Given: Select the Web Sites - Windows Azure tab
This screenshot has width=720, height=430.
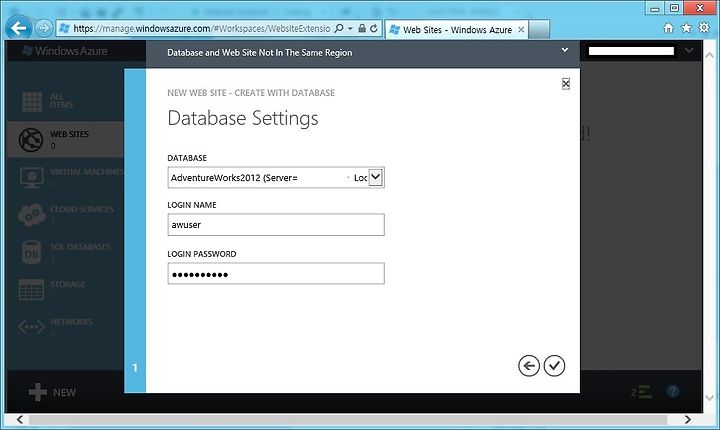Looking at the screenshot, I should tap(456, 30).
